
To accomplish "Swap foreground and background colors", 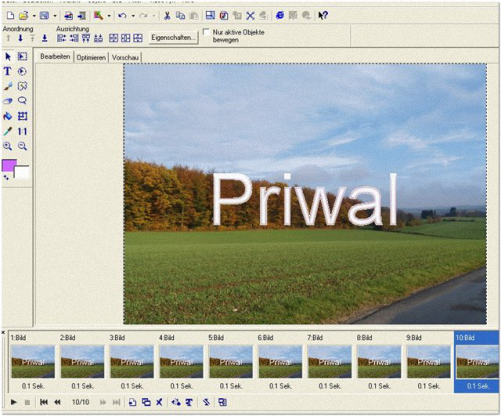I will [6, 177].
